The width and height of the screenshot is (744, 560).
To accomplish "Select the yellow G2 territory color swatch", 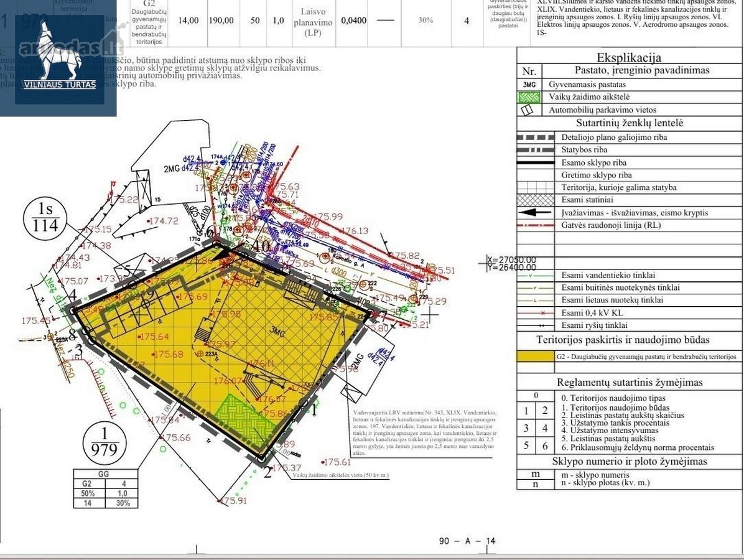I will [535, 357].
